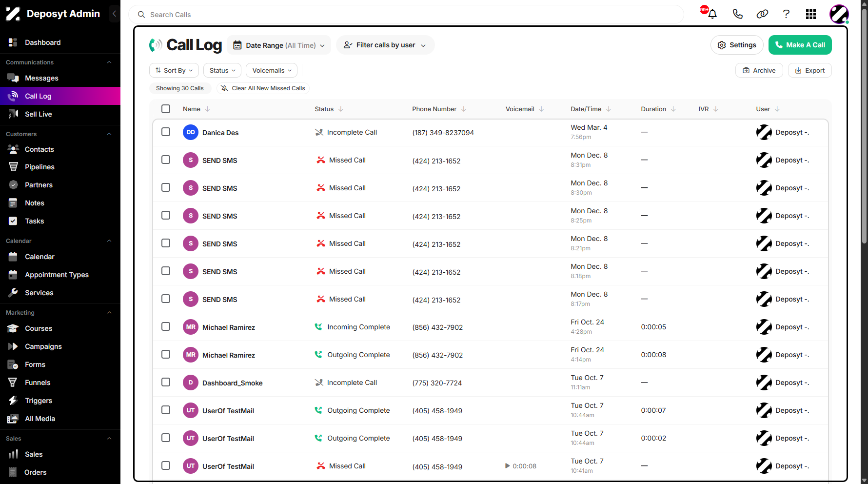This screenshot has width=868, height=484.
Task: Sort by Phone Number column arrow
Action: [x=464, y=109]
